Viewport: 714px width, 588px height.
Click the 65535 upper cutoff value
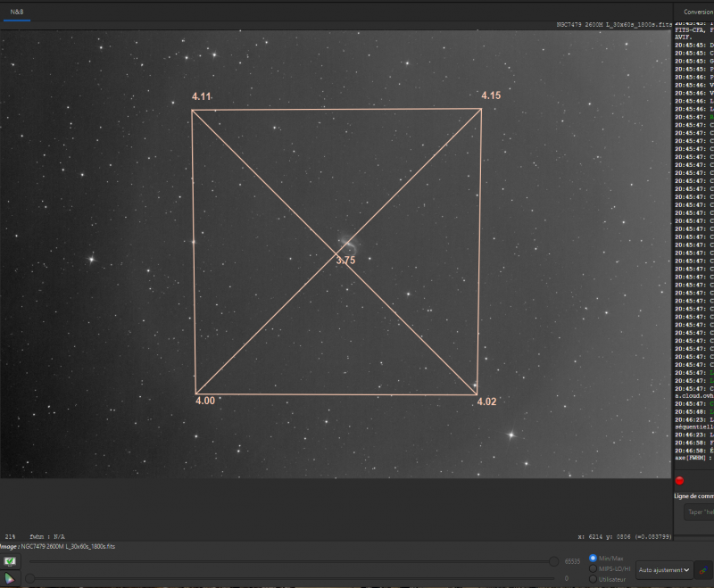[572, 561]
